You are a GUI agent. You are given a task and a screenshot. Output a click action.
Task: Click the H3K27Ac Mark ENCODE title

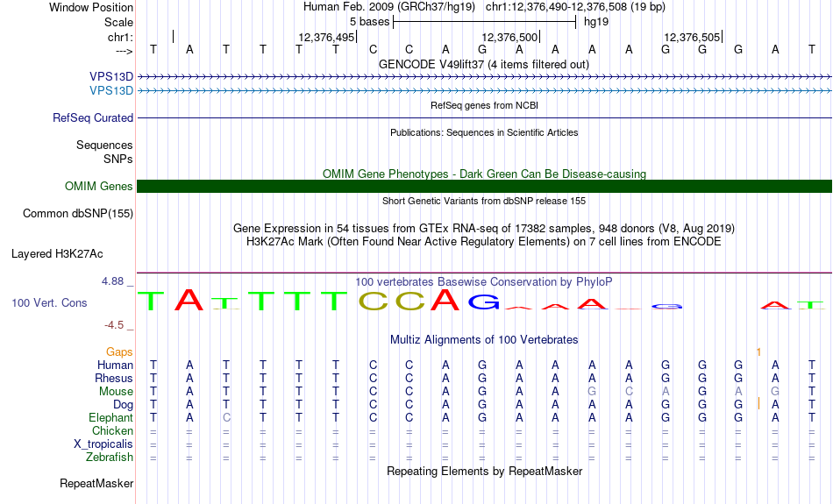click(484, 242)
